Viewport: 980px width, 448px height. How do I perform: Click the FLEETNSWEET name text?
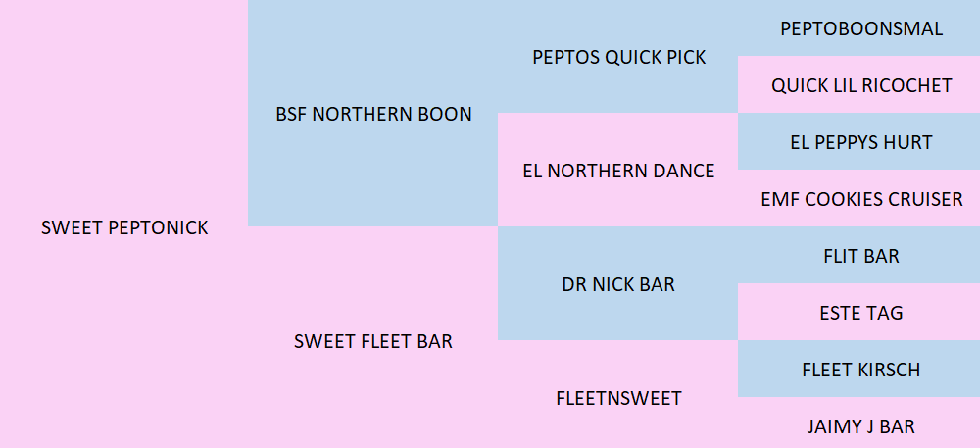point(618,398)
